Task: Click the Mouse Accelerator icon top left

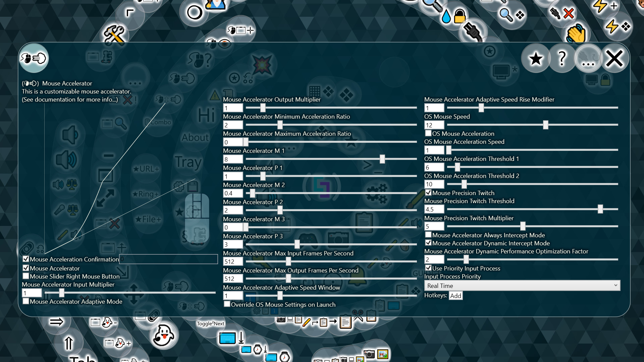Action: (34, 58)
